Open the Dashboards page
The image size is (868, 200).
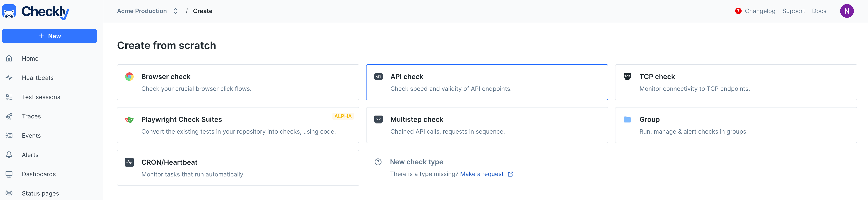39,174
